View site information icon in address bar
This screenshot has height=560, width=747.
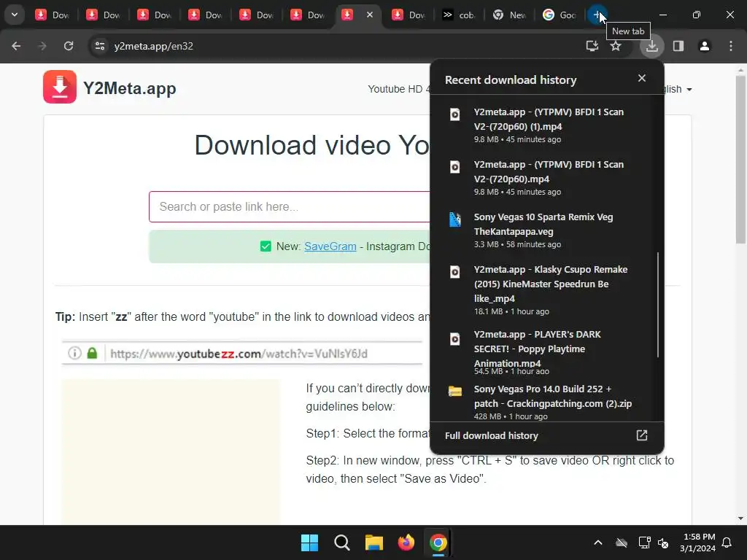click(x=100, y=46)
